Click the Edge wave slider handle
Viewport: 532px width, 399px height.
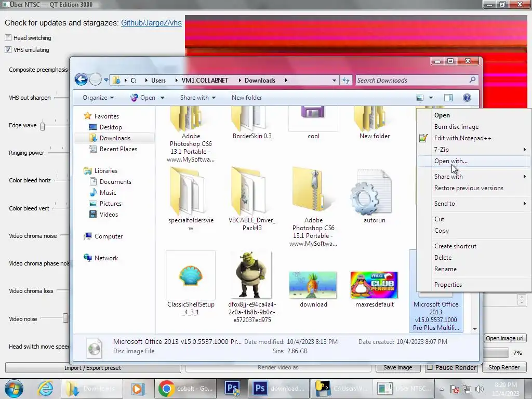(x=43, y=126)
